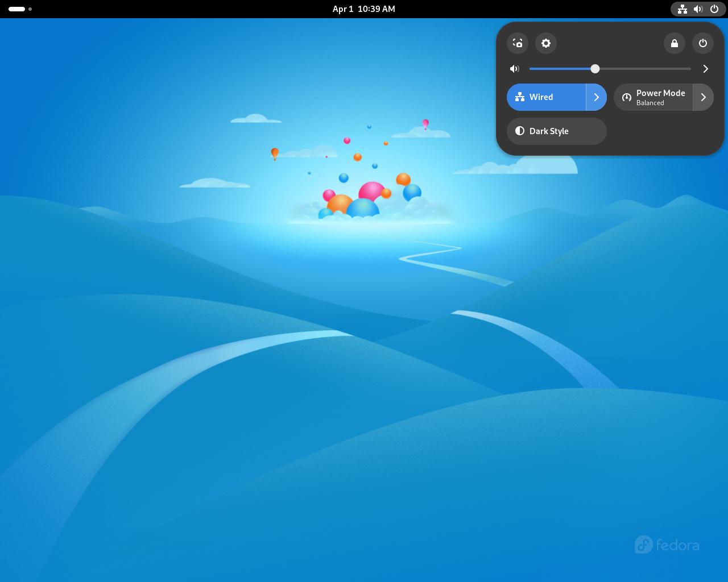Click the top bar power status icon

click(714, 9)
